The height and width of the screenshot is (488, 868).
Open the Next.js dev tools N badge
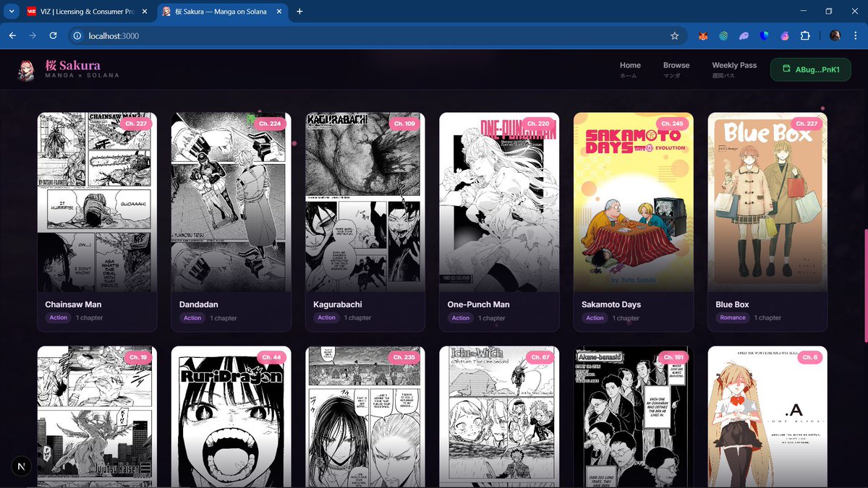21,466
